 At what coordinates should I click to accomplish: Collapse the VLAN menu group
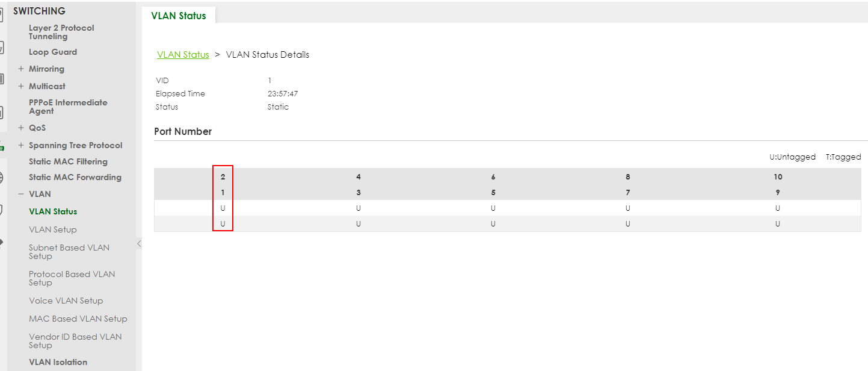click(21, 194)
